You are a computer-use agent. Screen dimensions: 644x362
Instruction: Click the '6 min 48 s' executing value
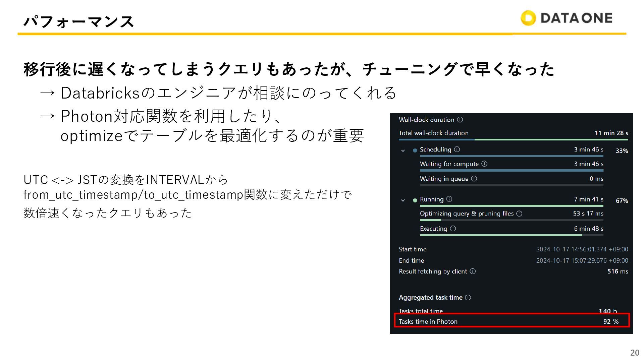point(589,229)
